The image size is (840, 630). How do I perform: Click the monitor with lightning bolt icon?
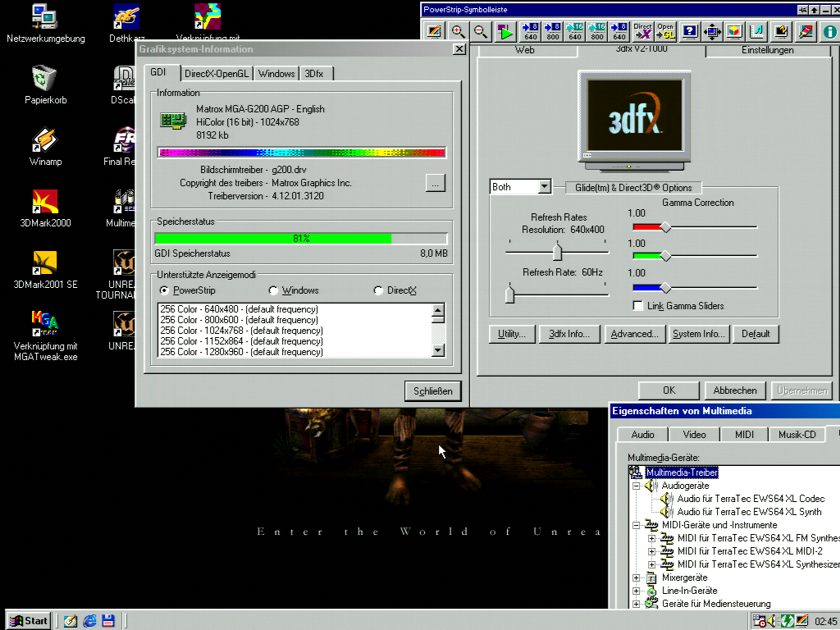(781, 32)
